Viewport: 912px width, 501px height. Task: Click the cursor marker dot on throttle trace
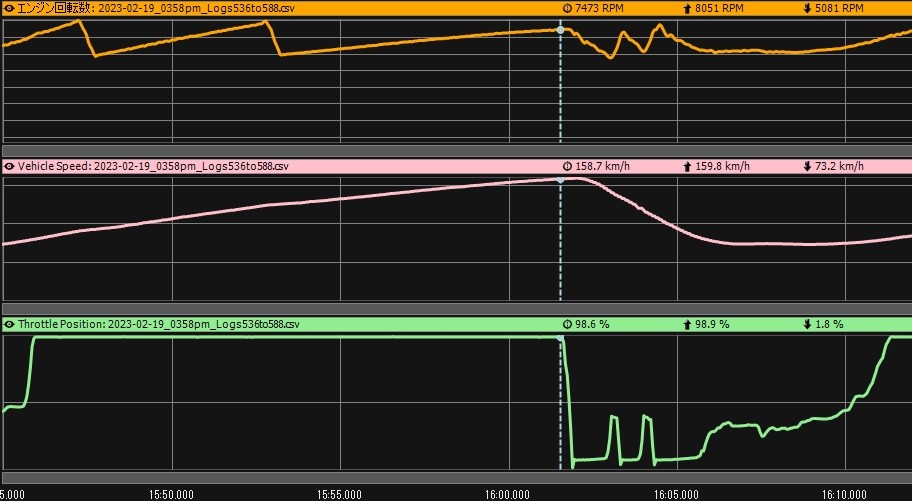click(x=561, y=337)
